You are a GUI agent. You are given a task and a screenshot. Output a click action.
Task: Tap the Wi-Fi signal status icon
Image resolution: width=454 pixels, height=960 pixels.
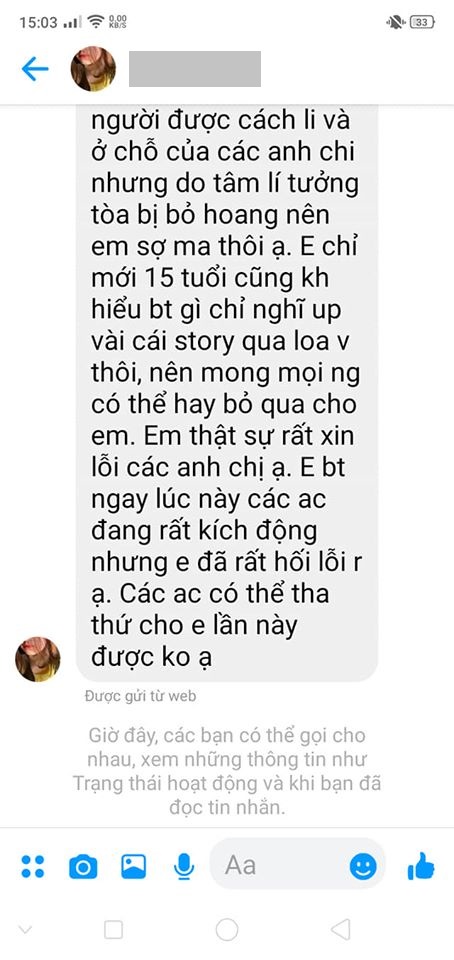[96, 23]
